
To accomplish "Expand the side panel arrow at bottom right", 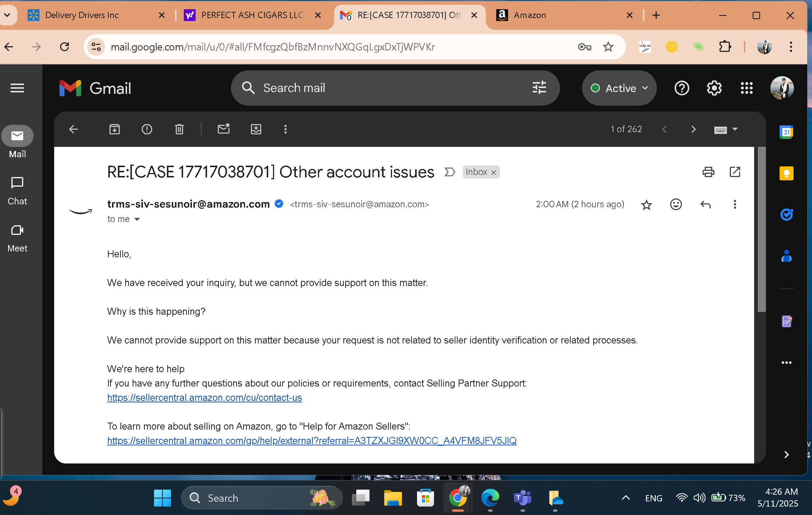I will tap(787, 455).
